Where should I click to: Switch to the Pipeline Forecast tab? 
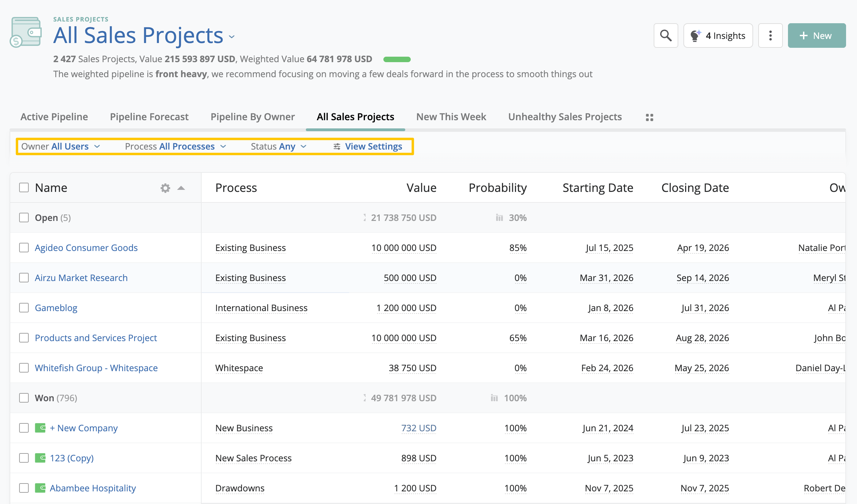pos(149,117)
